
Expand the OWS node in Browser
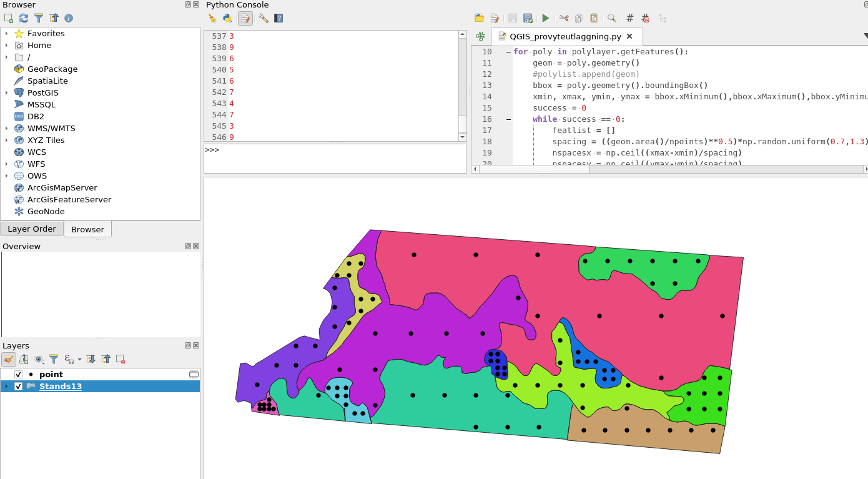[x=6, y=176]
